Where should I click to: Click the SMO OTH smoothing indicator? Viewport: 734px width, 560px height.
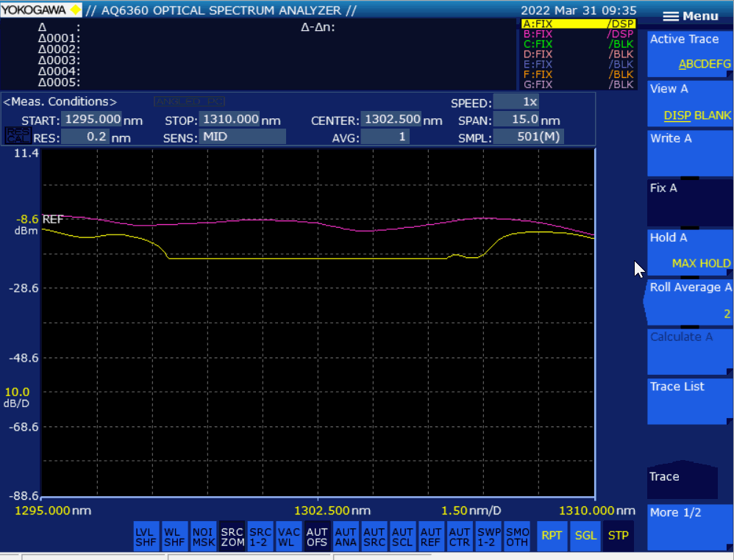(517, 536)
